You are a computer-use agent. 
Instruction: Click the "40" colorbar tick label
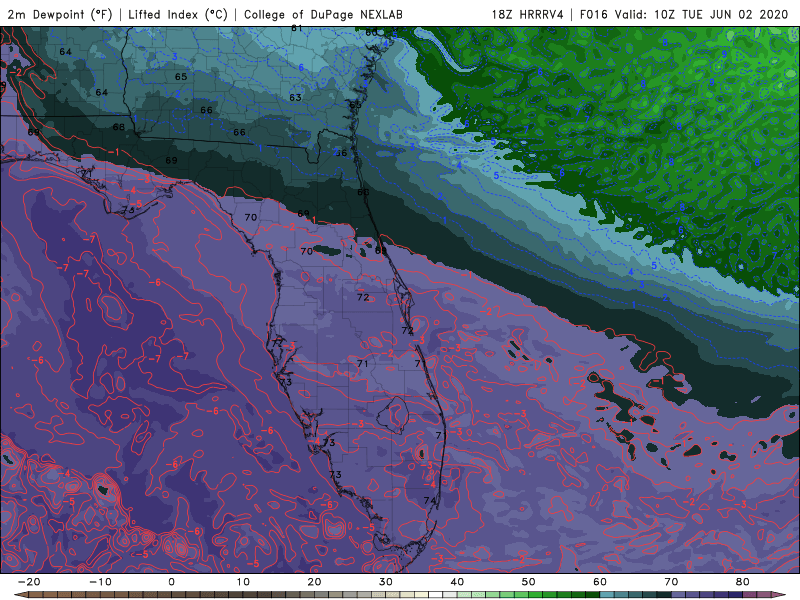(457, 582)
